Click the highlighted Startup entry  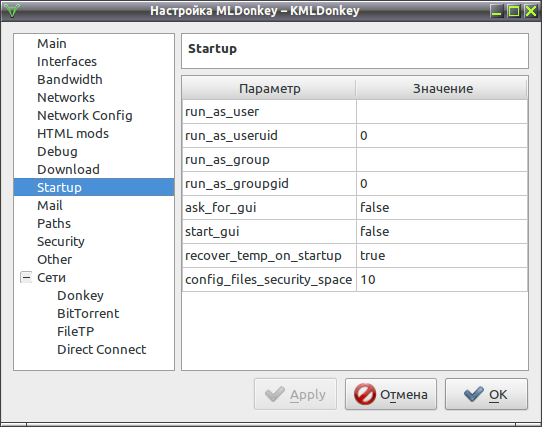tap(94, 187)
